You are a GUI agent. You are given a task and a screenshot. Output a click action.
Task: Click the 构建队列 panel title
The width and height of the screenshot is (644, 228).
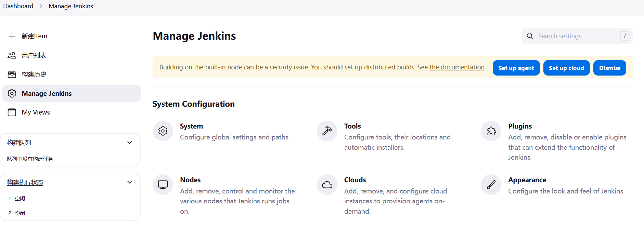pyautogui.click(x=19, y=143)
